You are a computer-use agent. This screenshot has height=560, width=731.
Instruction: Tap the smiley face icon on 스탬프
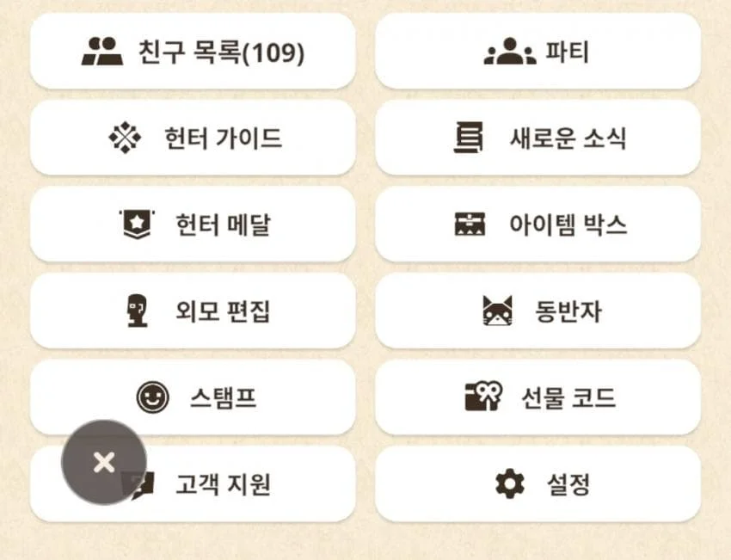coord(151,397)
